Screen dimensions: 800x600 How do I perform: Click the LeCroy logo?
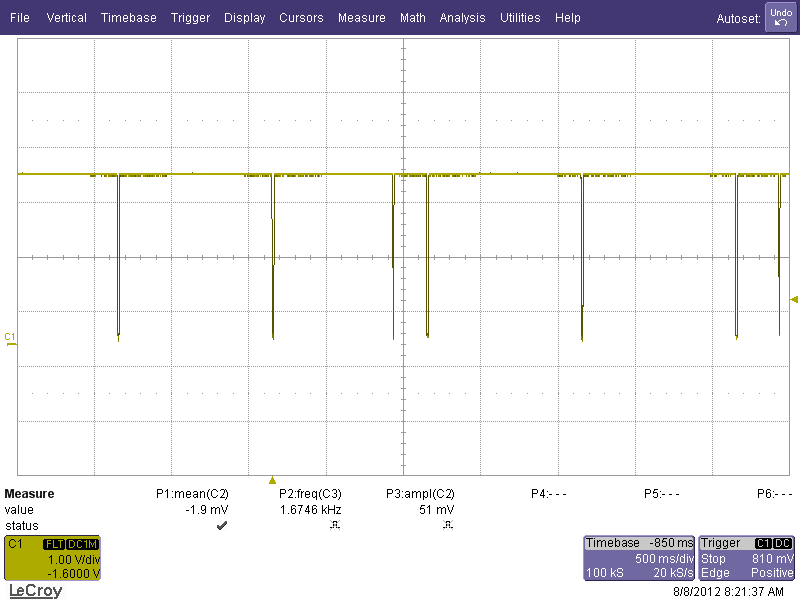(x=36, y=591)
